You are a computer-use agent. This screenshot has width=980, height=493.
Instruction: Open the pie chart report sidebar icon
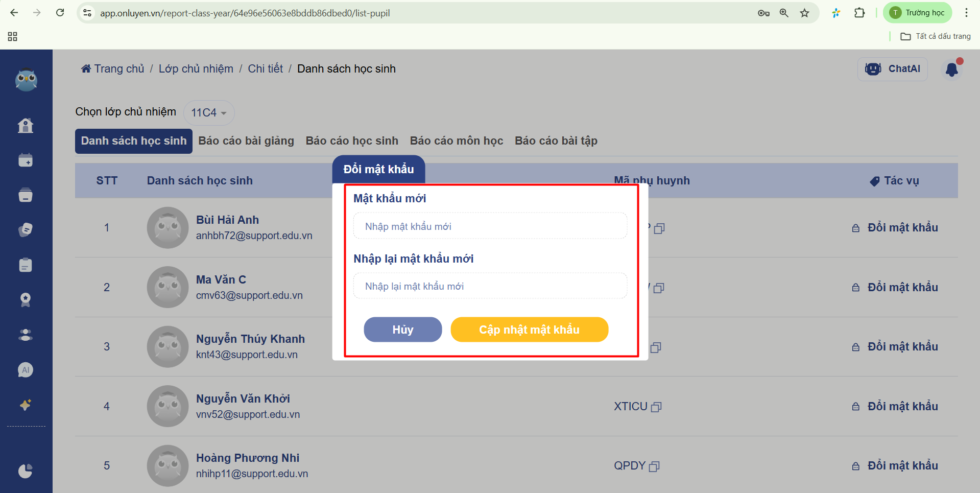(26, 471)
